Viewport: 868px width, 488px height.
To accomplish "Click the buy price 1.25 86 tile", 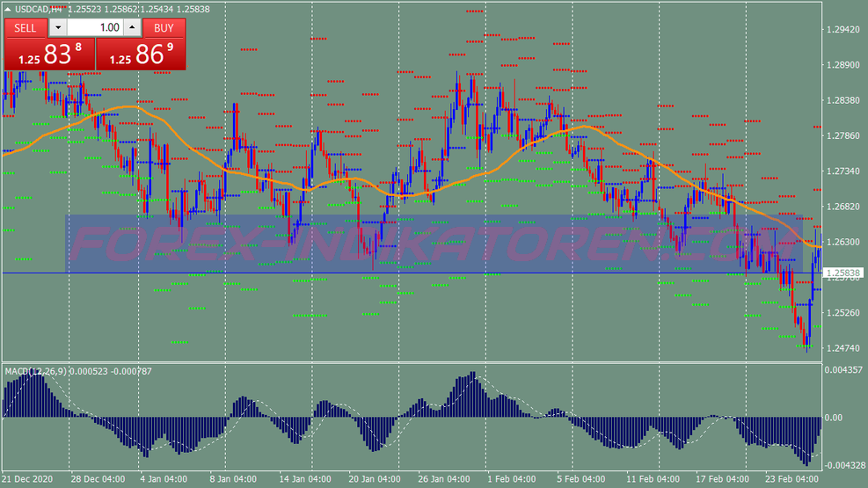I will point(142,55).
